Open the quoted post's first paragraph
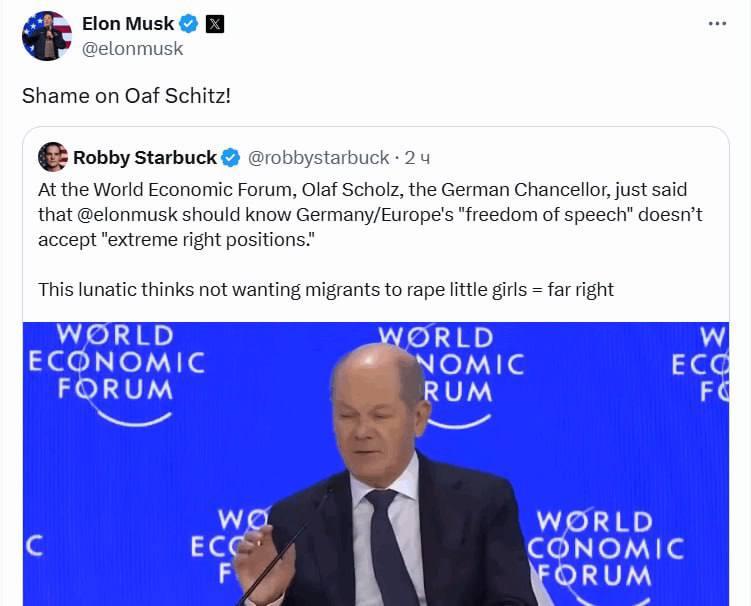751x606 pixels. pos(370,215)
